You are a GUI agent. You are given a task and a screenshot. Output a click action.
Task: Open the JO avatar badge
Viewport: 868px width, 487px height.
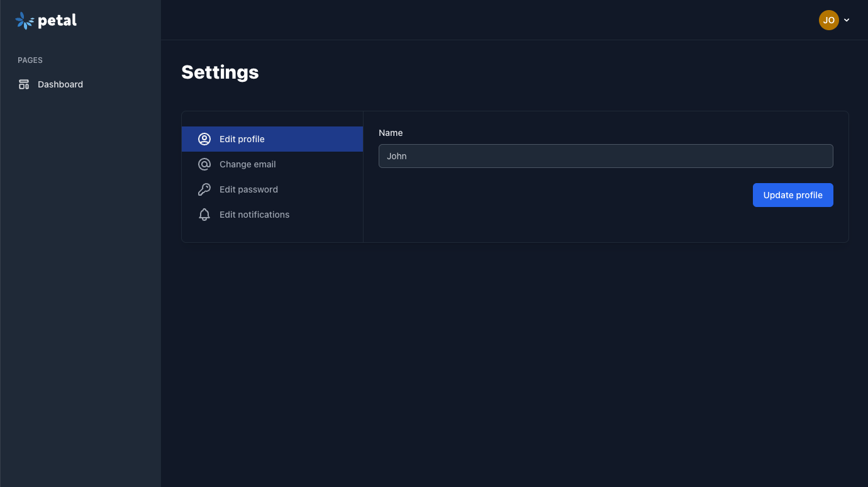pos(828,20)
